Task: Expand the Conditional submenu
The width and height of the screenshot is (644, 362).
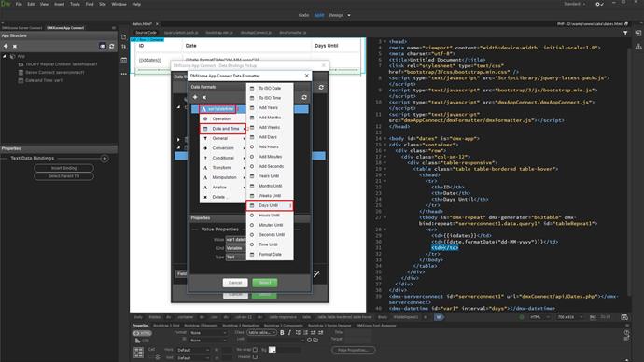Action: coord(223,158)
